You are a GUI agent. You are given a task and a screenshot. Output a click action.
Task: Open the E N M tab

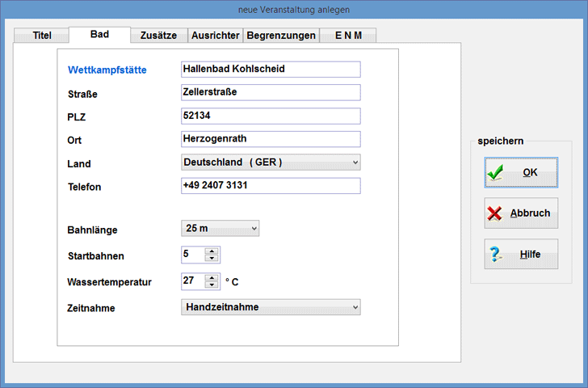(348, 36)
